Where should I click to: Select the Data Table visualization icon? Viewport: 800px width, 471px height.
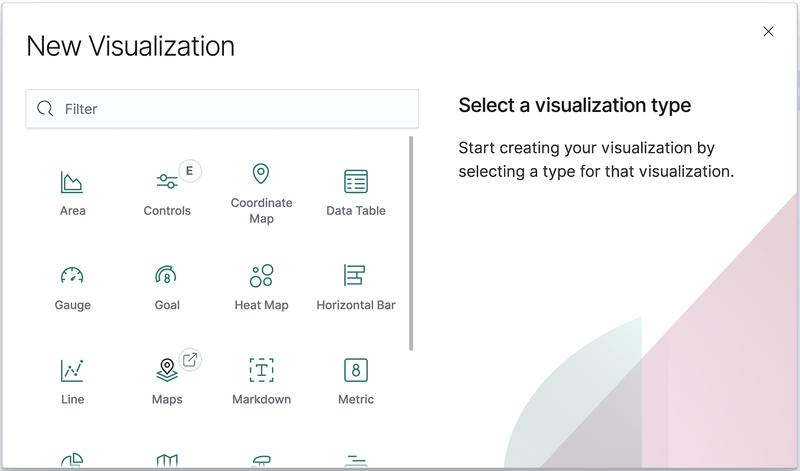tap(356, 182)
